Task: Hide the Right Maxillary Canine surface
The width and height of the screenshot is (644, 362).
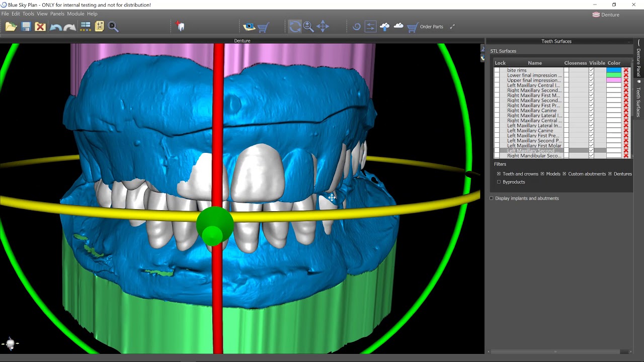Action: [x=591, y=111]
